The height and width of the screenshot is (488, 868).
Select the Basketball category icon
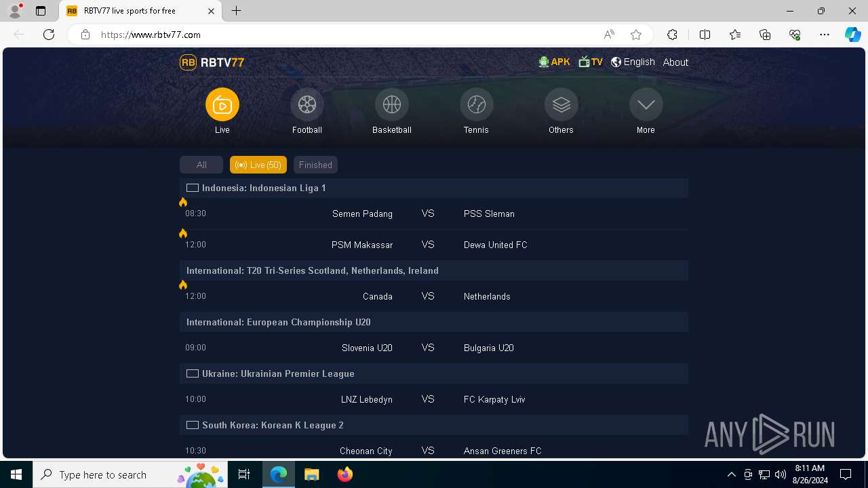tap(392, 104)
